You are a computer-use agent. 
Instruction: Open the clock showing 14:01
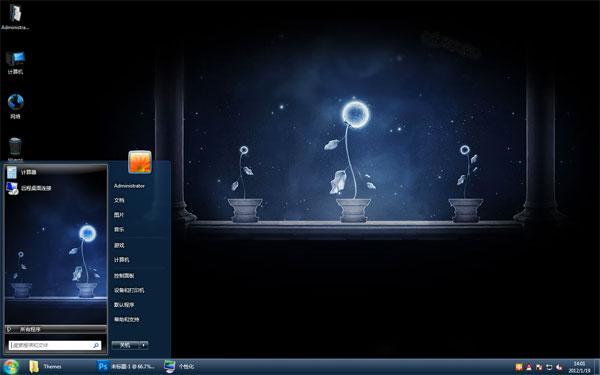[579, 367]
